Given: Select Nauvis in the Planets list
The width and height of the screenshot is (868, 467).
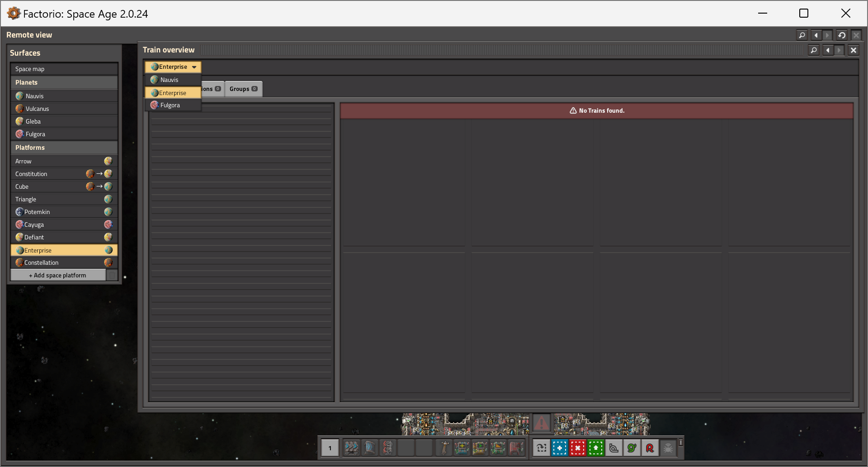Looking at the screenshot, I should click(x=64, y=96).
